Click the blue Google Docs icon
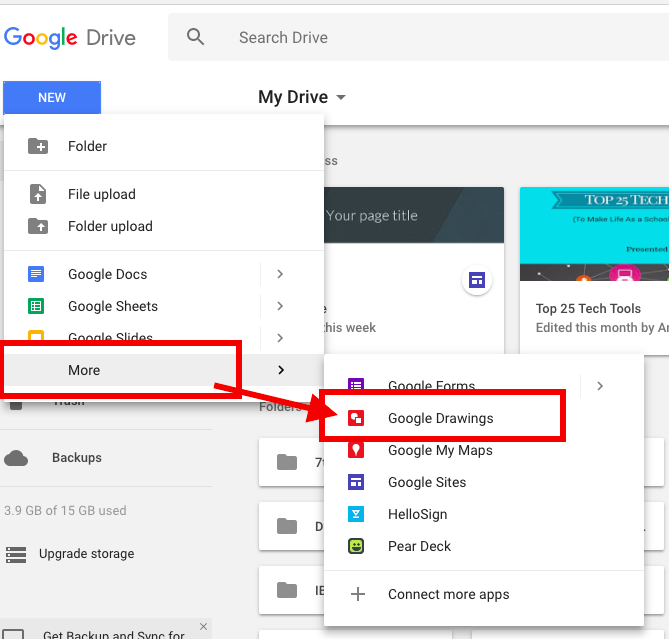 [x=36, y=274]
